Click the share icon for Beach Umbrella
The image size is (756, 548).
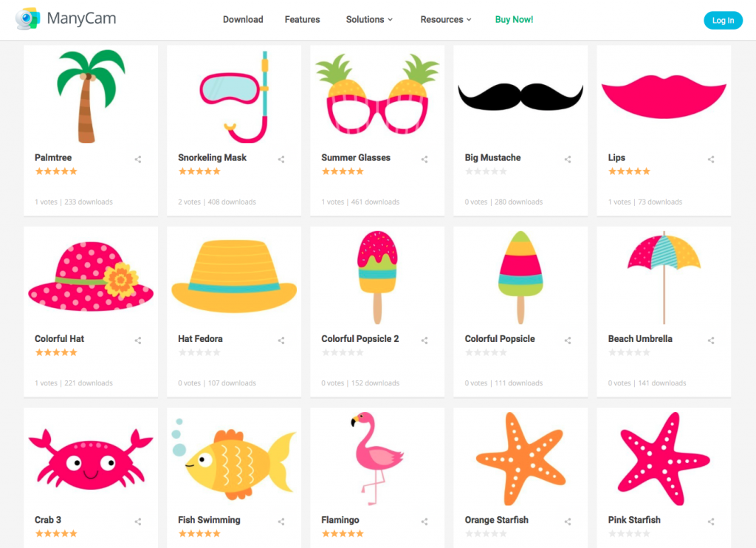tap(710, 340)
